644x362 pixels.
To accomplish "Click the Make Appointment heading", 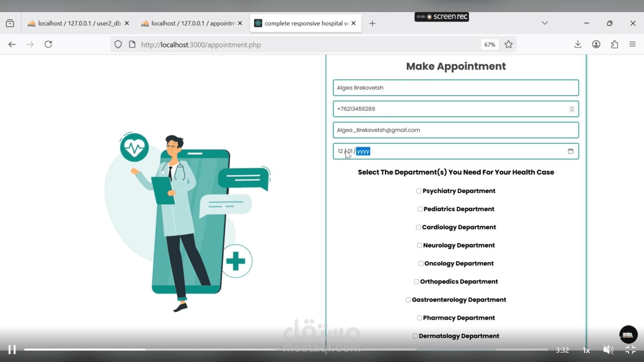I will click(456, 66).
